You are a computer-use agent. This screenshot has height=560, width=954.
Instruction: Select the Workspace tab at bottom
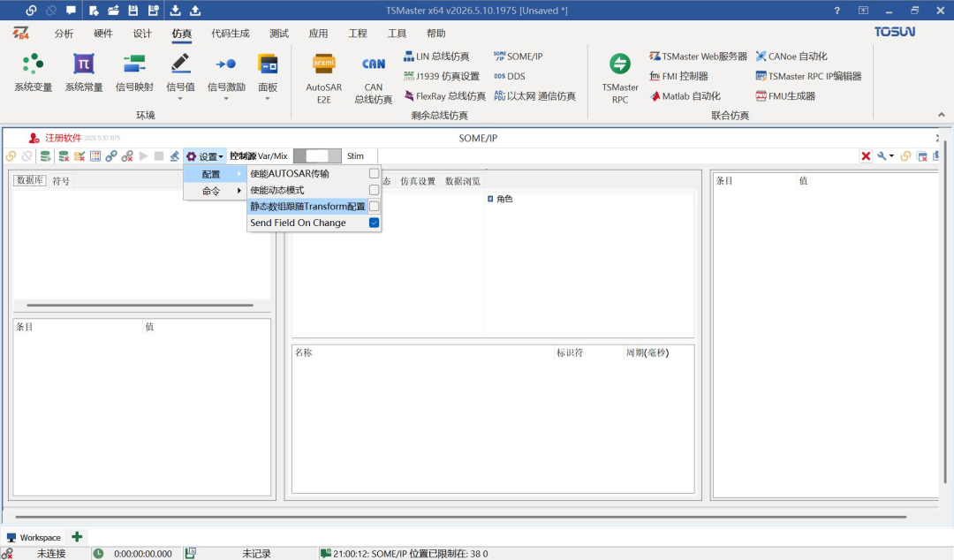[34, 538]
